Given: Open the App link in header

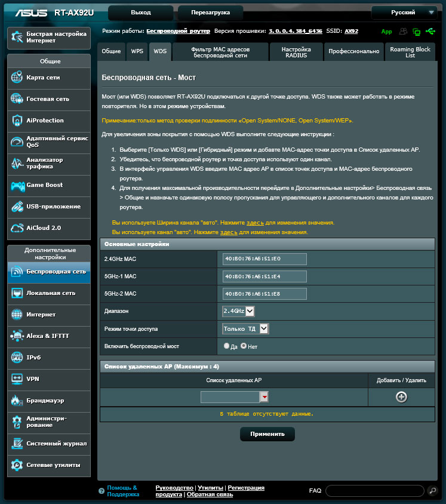Looking at the screenshot, I should tap(386, 32).
